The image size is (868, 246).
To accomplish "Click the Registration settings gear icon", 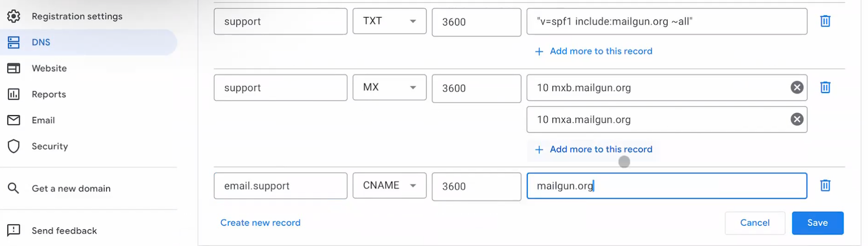I will coord(14,16).
